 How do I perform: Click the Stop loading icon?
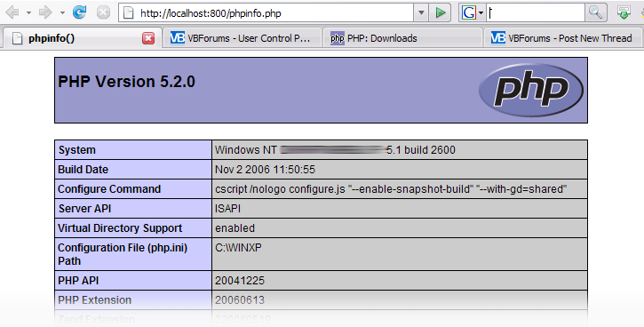coord(103,12)
